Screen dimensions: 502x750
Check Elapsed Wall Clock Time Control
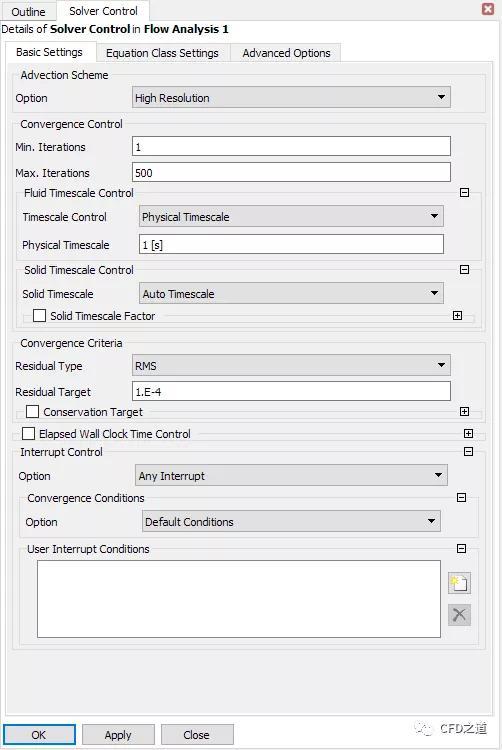coord(29,434)
